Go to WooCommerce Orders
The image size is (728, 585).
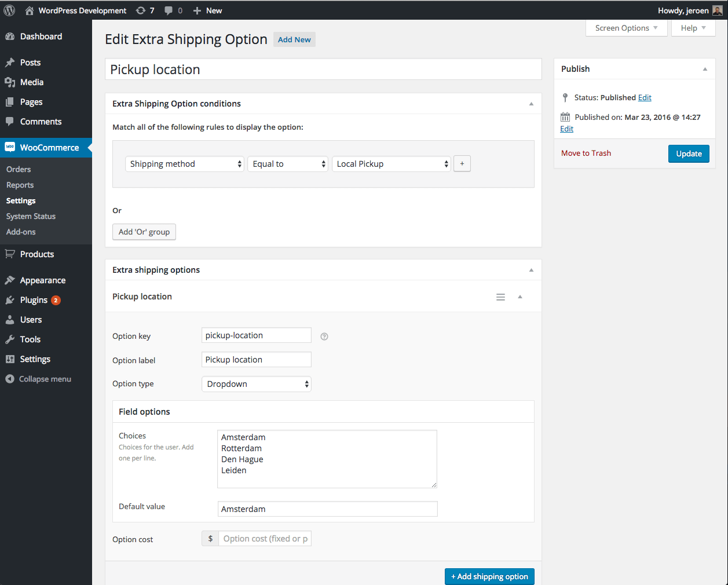tap(19, 169)
